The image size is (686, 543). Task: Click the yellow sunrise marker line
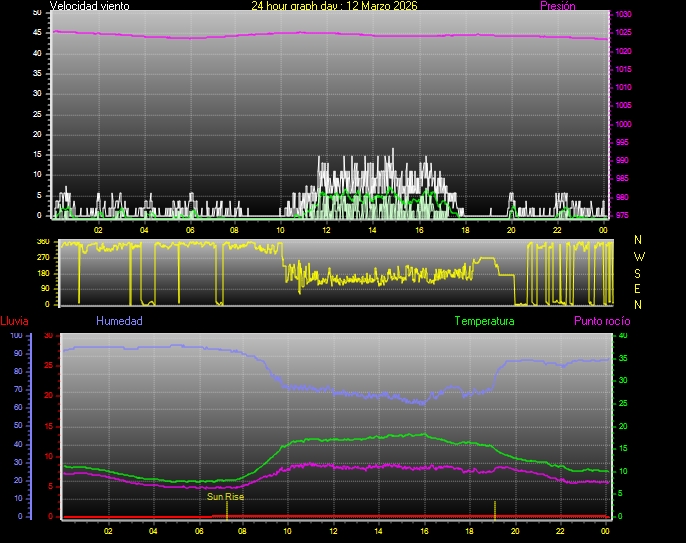(227, 509)
